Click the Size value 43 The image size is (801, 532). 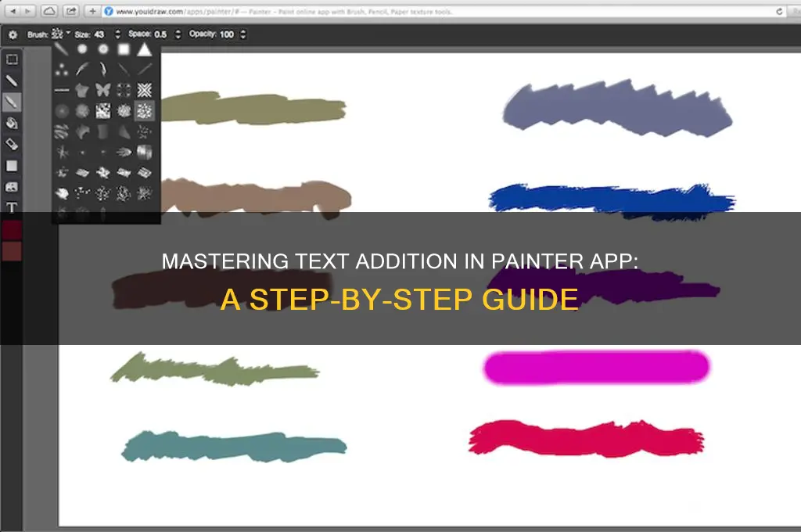tap(99, 34)
